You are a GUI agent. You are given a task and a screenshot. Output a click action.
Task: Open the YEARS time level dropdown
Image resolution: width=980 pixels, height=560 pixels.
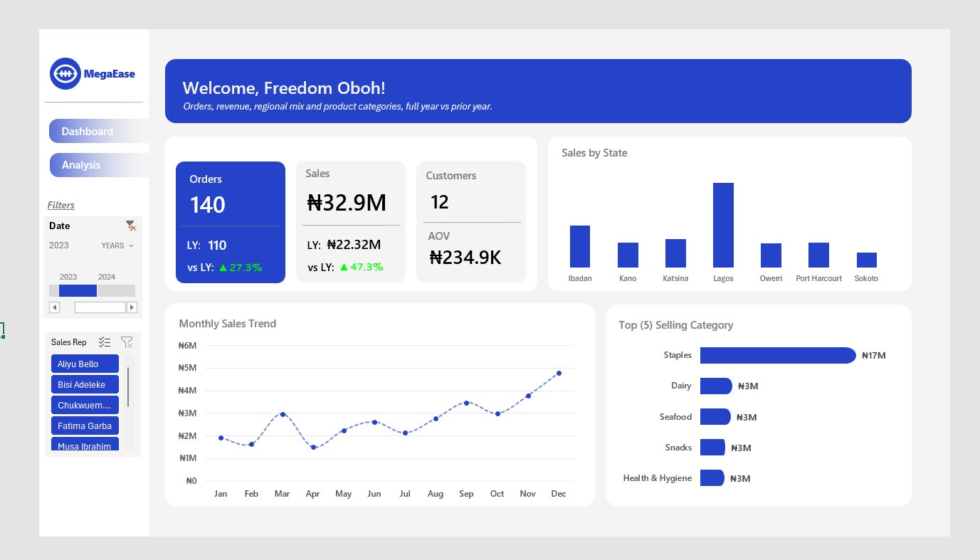click(x=117, y=245)
